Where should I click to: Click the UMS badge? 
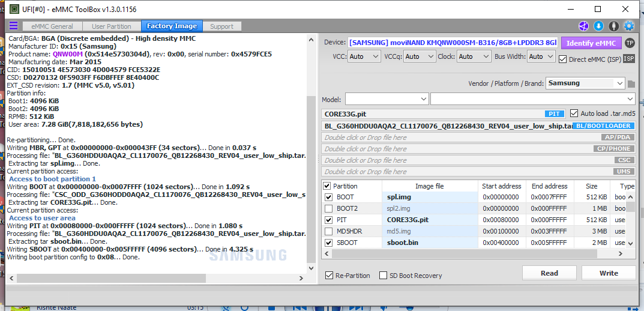[x=623, y=172]
